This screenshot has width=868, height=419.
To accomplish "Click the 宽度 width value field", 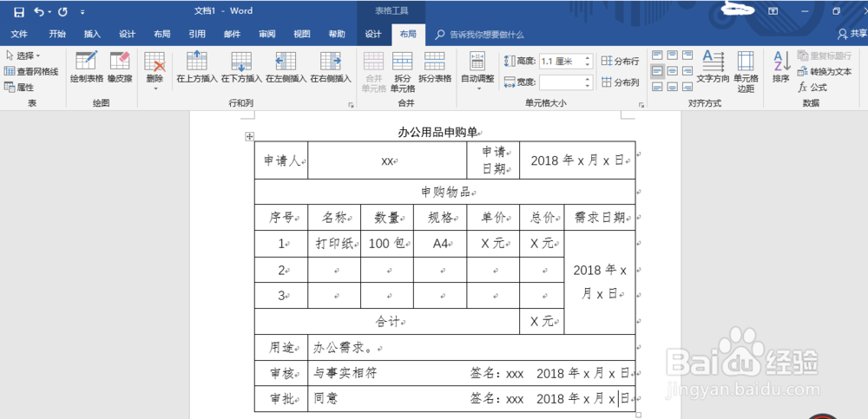I will [x=561, y=82].
